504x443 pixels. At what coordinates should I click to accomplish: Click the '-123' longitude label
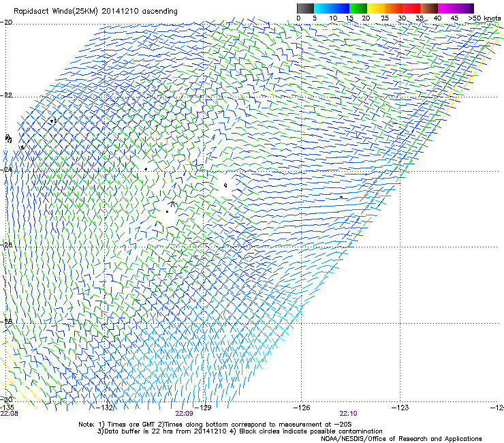400,408
